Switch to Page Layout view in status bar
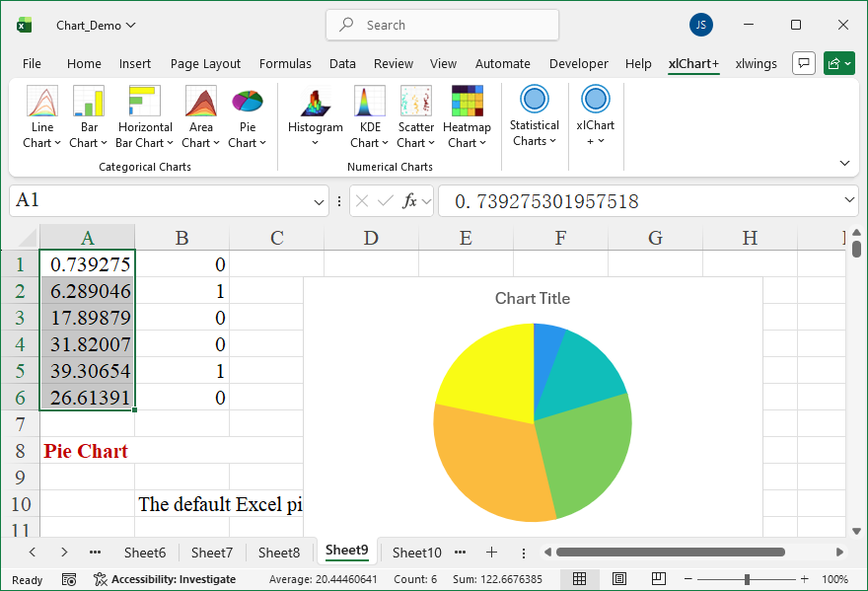The image size is (868, 591). [619, 579]
